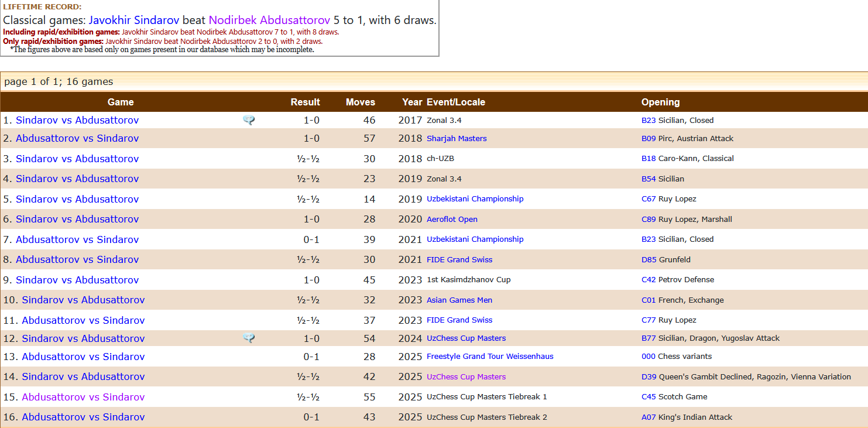
Task: Visit the Asian Games Men event
Action: coord(459,300)
